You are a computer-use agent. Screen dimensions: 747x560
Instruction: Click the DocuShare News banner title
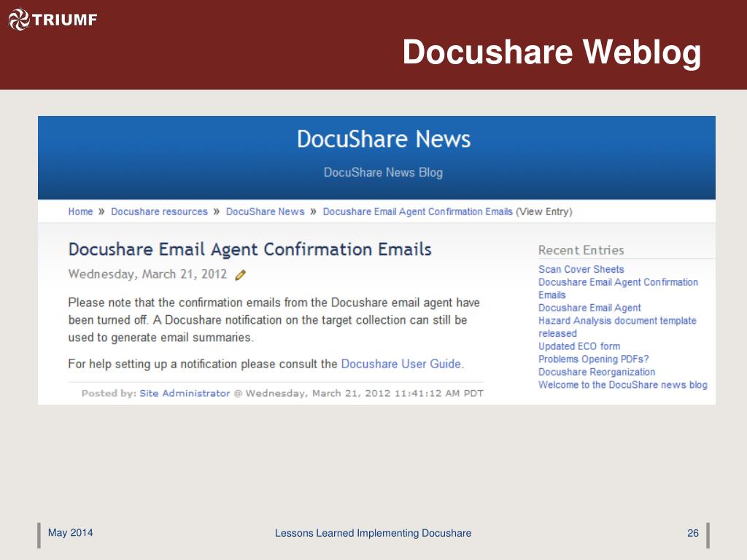tap(384, 139)
